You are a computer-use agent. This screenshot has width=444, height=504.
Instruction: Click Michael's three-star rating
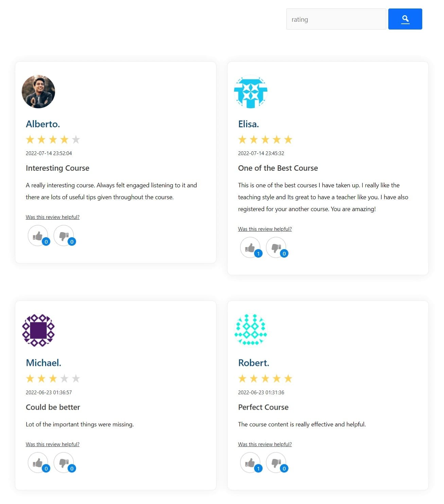(x=53, y=378)
